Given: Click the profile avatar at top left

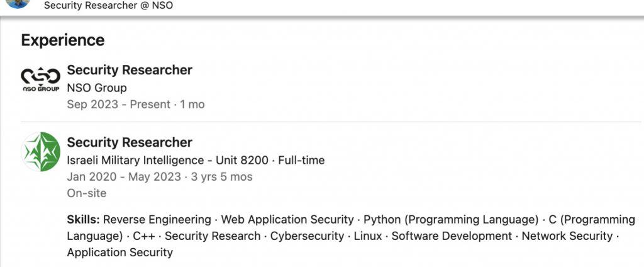Looking at the screenshot, I should [x=18, y=3].
